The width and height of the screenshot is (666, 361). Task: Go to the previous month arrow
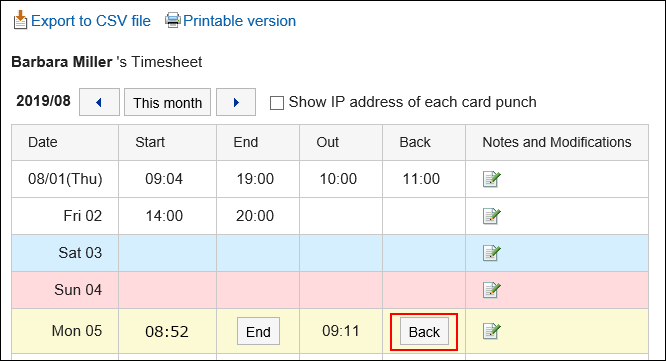(x=99, y=102)
